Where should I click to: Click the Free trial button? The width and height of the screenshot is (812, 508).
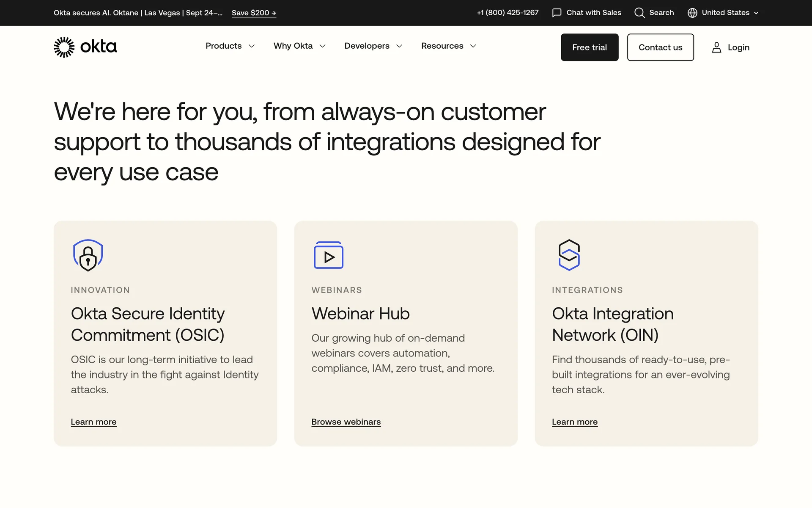tap(589, 47)
